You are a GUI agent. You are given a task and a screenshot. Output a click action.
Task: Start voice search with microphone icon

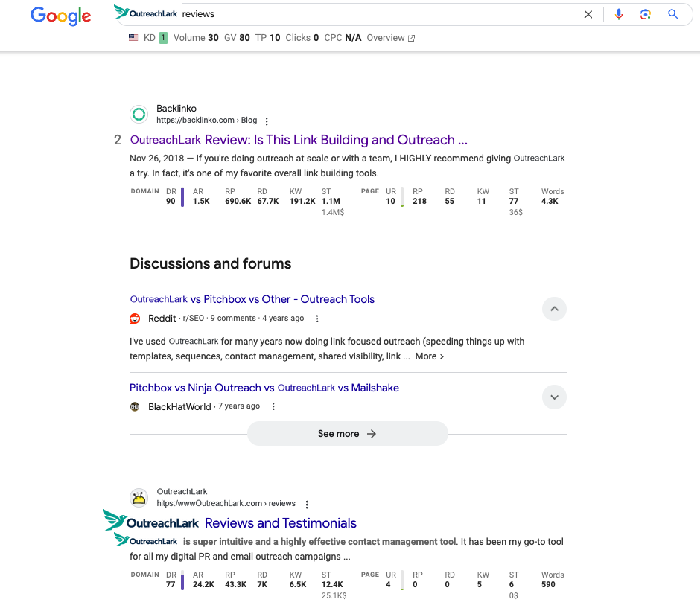618,15
